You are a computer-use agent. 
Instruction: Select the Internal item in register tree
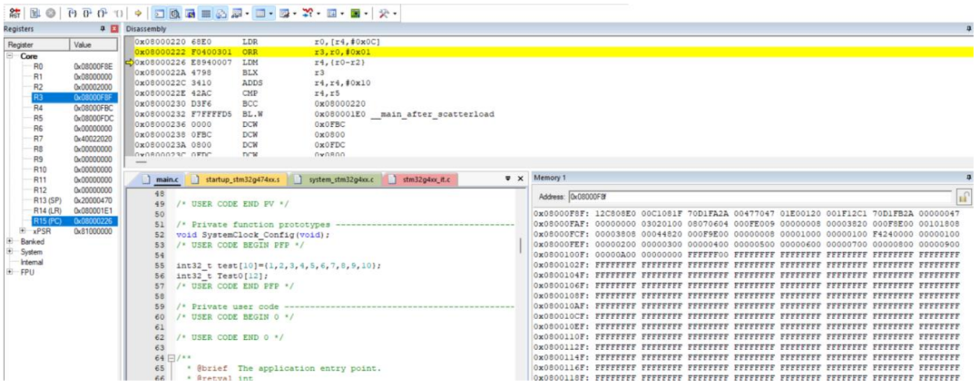coord(32,262)
